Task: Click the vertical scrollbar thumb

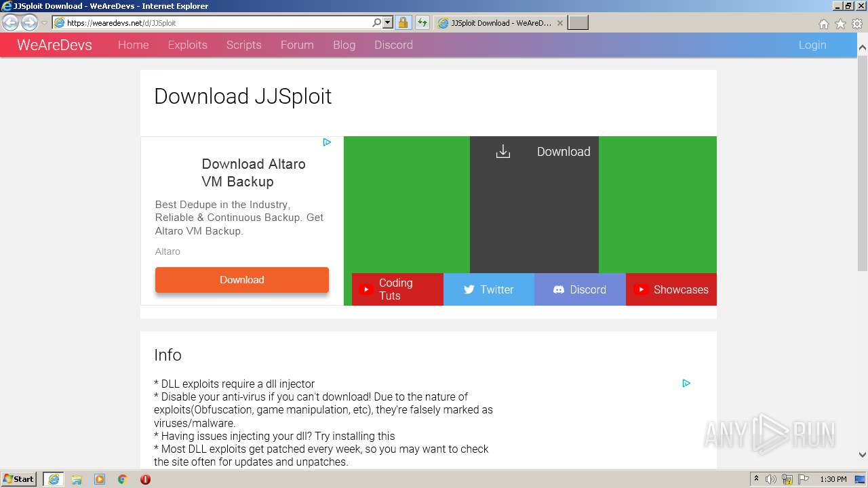Action: click(x=863, y=163)
